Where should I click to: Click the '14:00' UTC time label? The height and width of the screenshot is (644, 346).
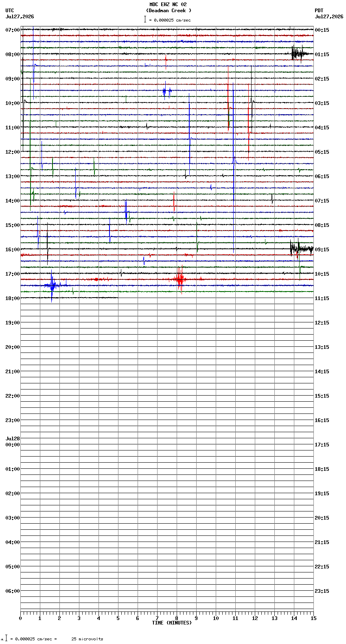13,201
